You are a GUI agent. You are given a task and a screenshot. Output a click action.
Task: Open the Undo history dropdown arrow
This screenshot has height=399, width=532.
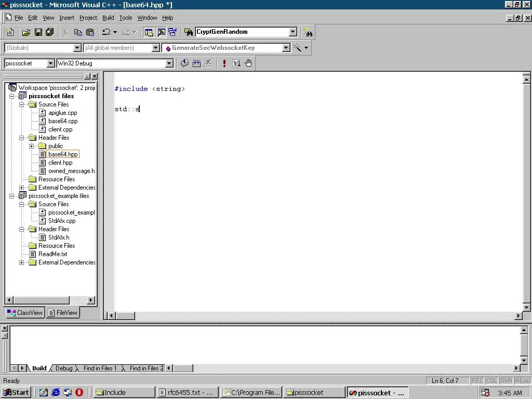click(115, 32)
